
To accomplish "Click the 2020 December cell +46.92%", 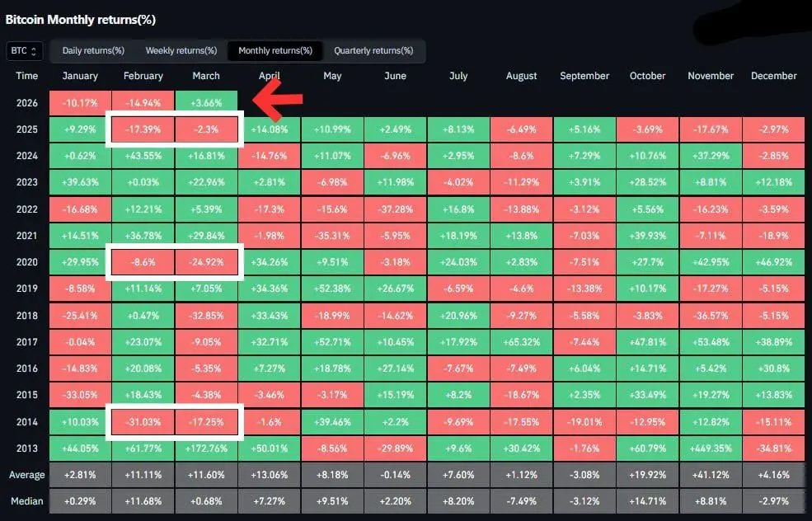I will [774, 262].
